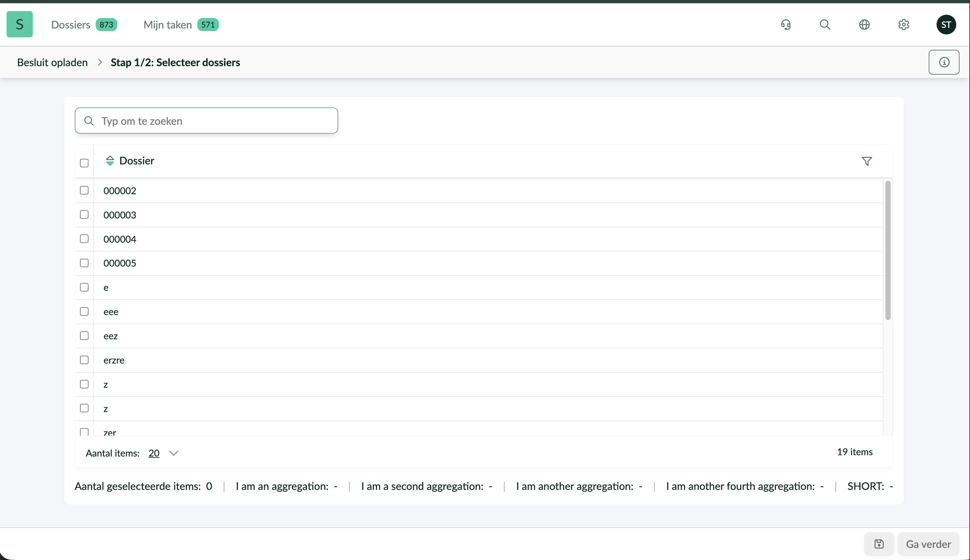Go back to Besluit opladen breadcrumb
970x560 pixels.
click(52, 62)
